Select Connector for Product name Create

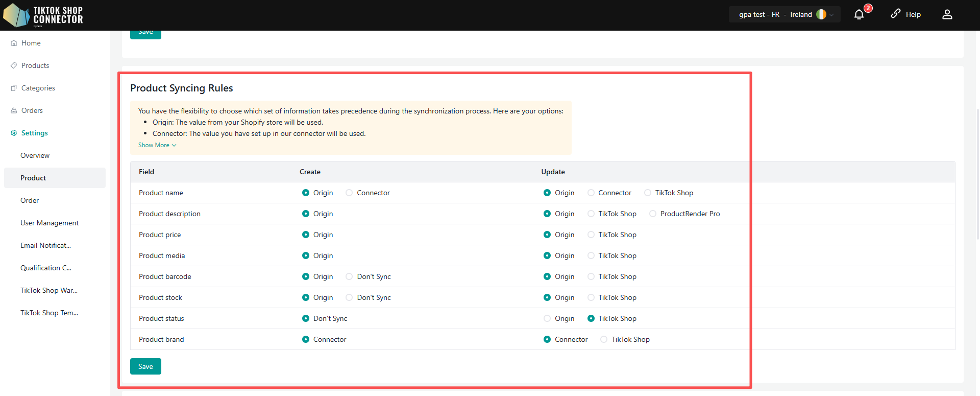[349, 193]
